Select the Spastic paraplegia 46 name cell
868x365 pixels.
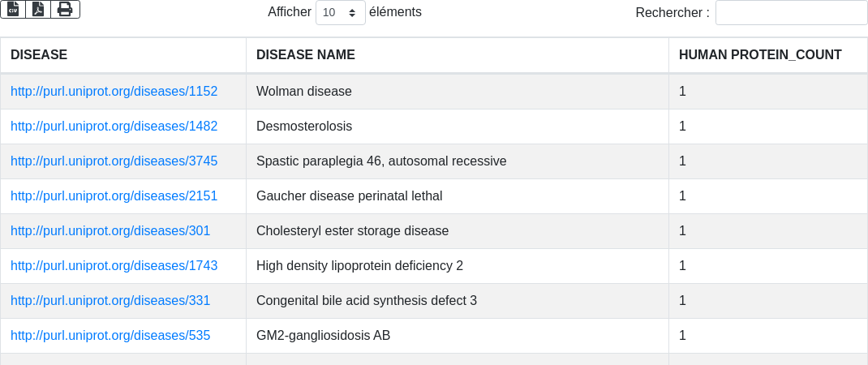tap(458, 161)
